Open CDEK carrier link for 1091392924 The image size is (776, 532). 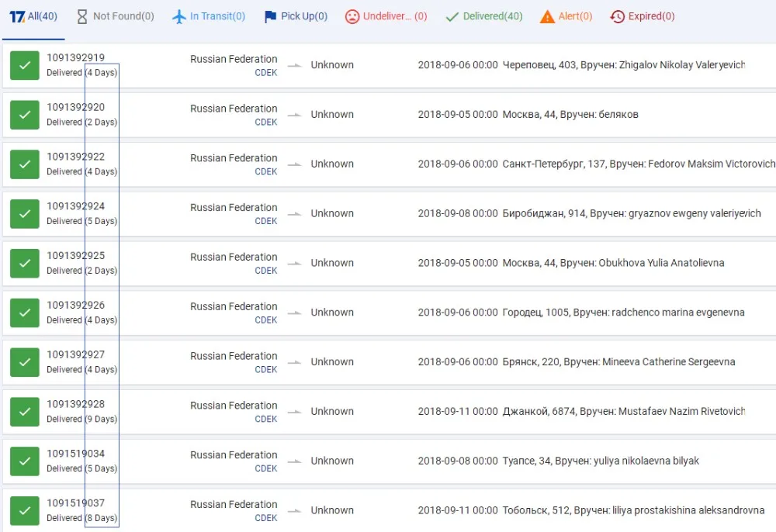coord(265,221)
